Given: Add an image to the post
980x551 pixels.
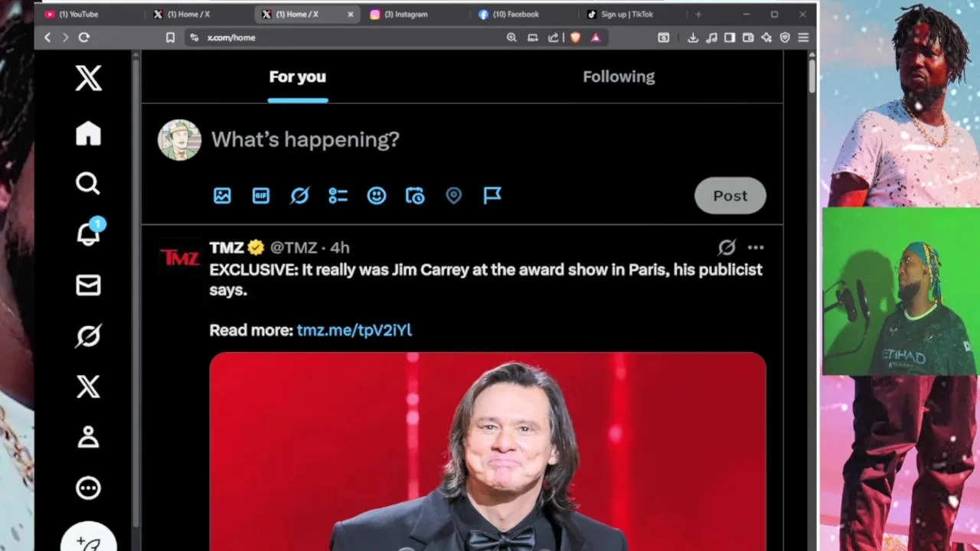Looking at the screenshot, I should click(x=222, y=196).
